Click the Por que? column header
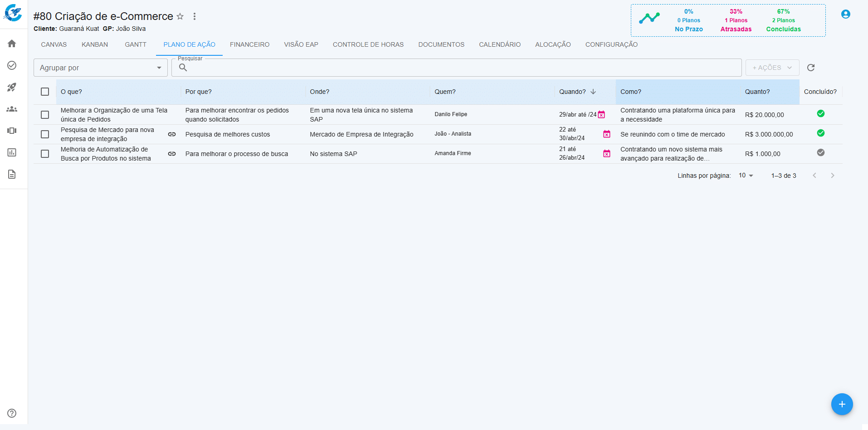Viewport: 868px width, 430px height. tap(243, 92)
